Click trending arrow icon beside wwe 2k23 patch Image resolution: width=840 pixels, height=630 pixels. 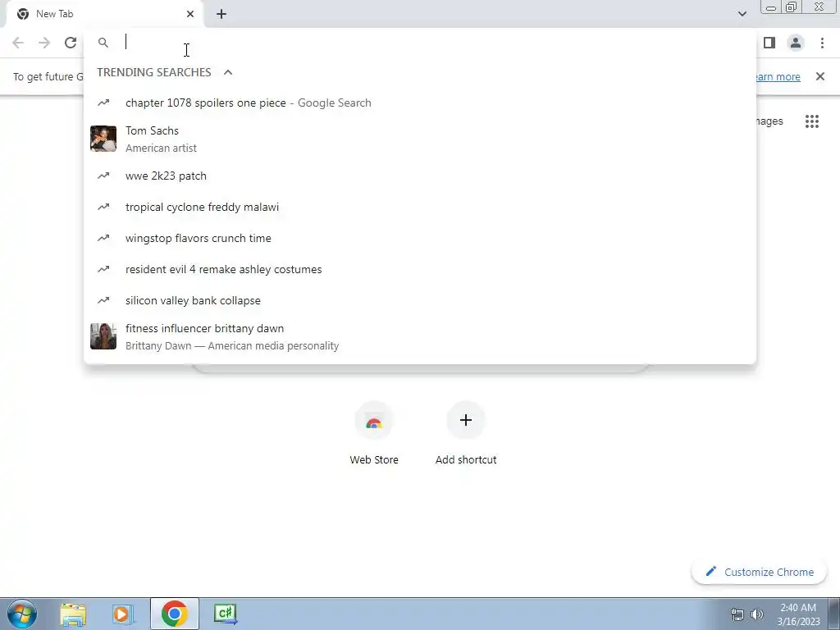(x=103, y=176)
